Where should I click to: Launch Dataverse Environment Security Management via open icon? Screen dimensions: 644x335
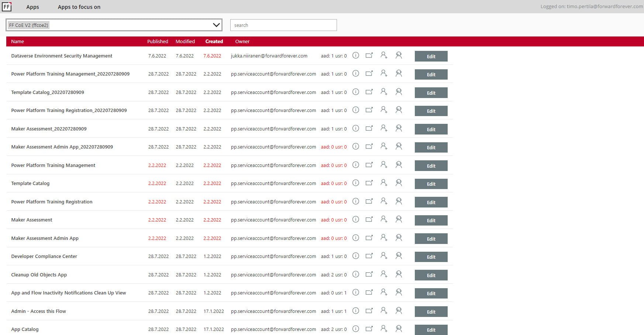point(369,55)
